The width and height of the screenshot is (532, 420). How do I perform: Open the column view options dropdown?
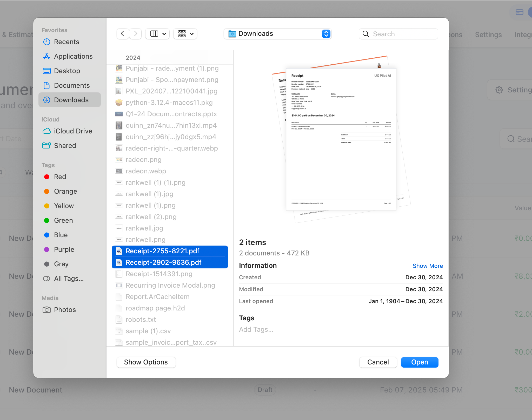click(x=157, y=34)
